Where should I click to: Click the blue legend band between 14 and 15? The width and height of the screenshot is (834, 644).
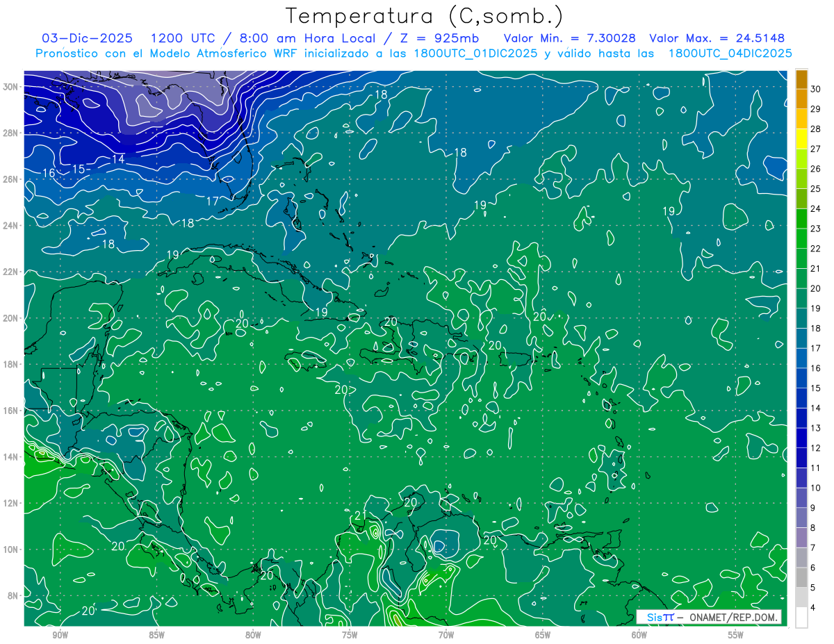click(801, 398)
